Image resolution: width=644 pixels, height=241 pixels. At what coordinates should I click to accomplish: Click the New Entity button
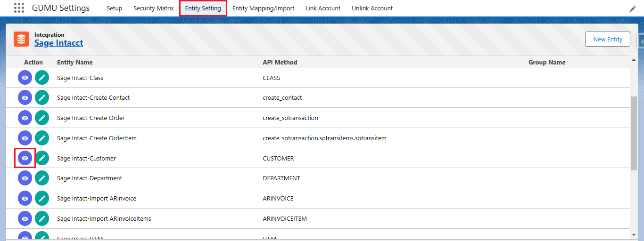point(608,39)
